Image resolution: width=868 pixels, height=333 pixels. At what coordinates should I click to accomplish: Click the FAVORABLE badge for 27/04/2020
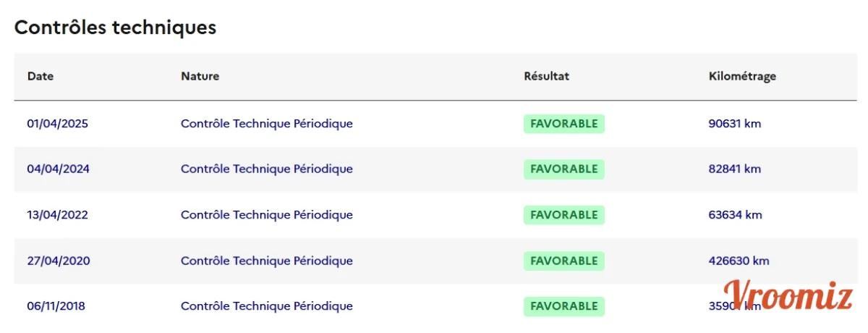564,261
